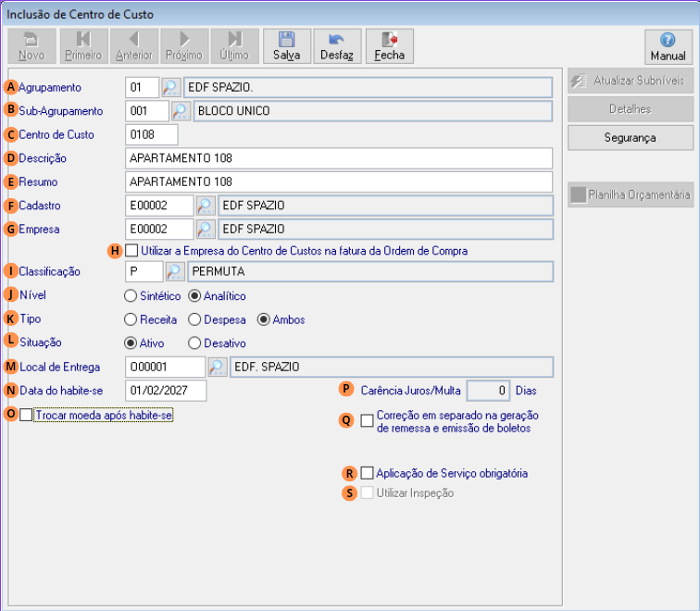
Task: Go to the Primeiro record
Action: pyautogui.click(x=84, y=46)
